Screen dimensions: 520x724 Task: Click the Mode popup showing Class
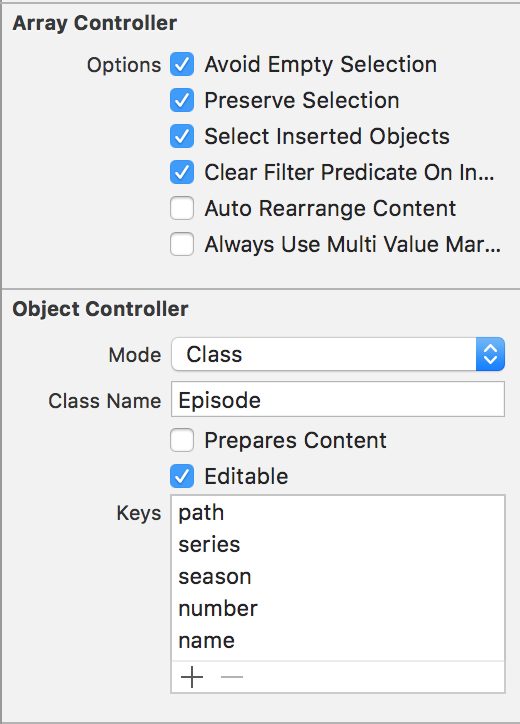pyautogui.click(x=338, y=354)
